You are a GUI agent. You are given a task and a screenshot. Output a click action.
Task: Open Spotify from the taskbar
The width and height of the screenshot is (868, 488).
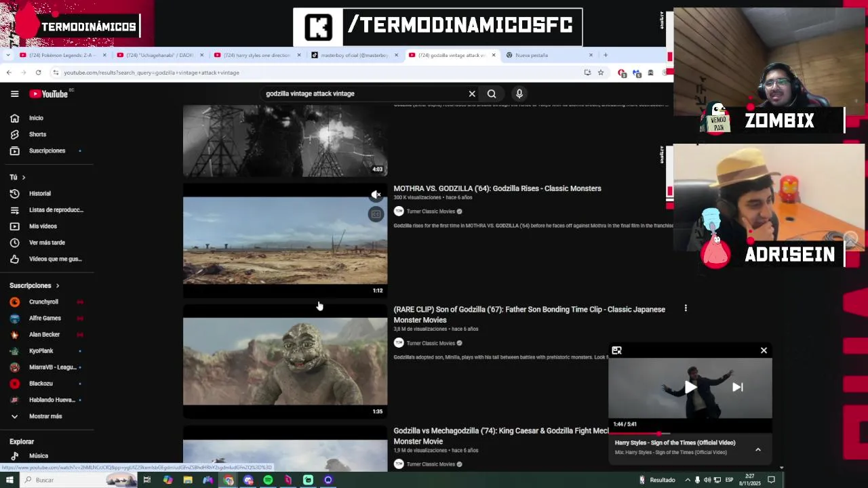click(x=268, y=480)
